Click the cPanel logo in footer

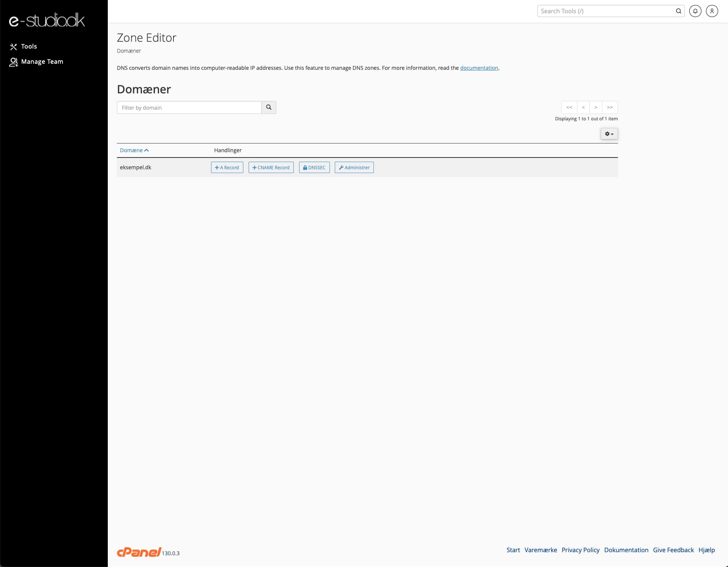click(x=139, y=552)
